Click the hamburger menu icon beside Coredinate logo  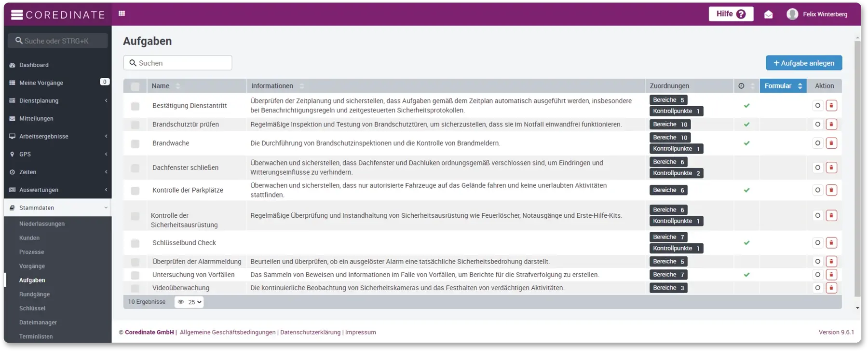17,15
